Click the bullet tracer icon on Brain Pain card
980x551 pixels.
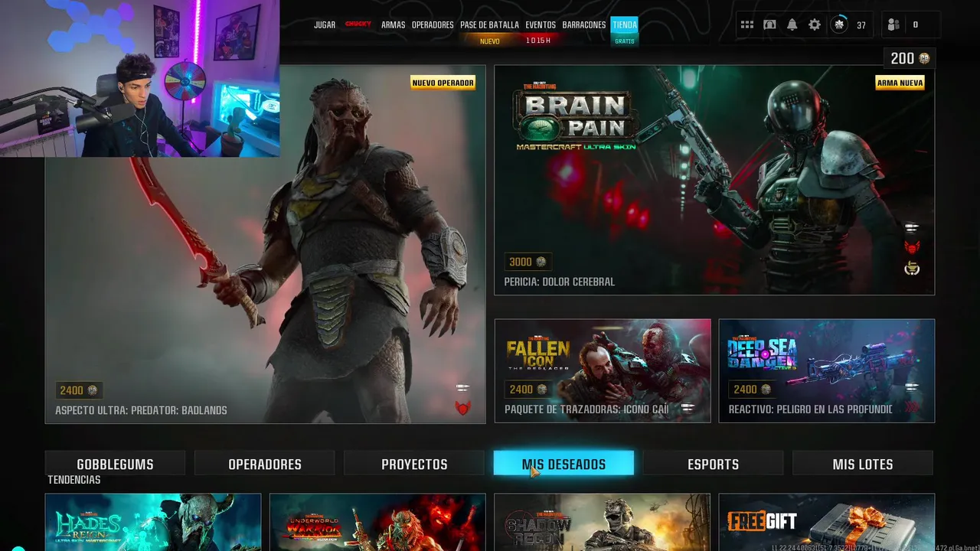[x=912, y=227]
